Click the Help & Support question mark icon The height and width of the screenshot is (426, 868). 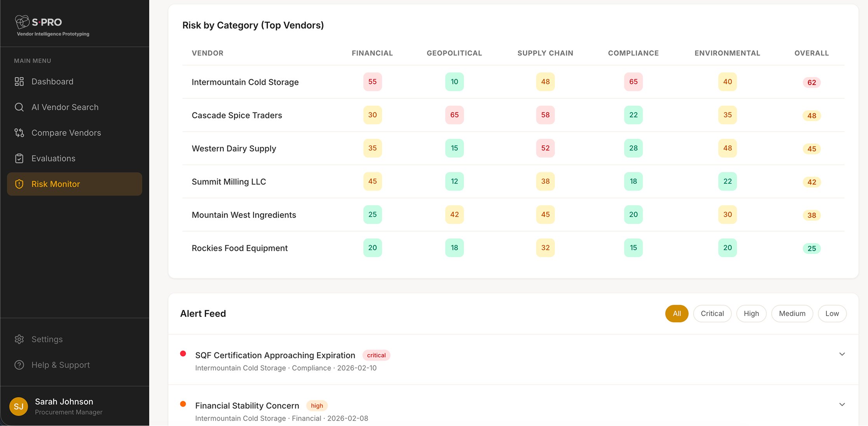[19, 365]
